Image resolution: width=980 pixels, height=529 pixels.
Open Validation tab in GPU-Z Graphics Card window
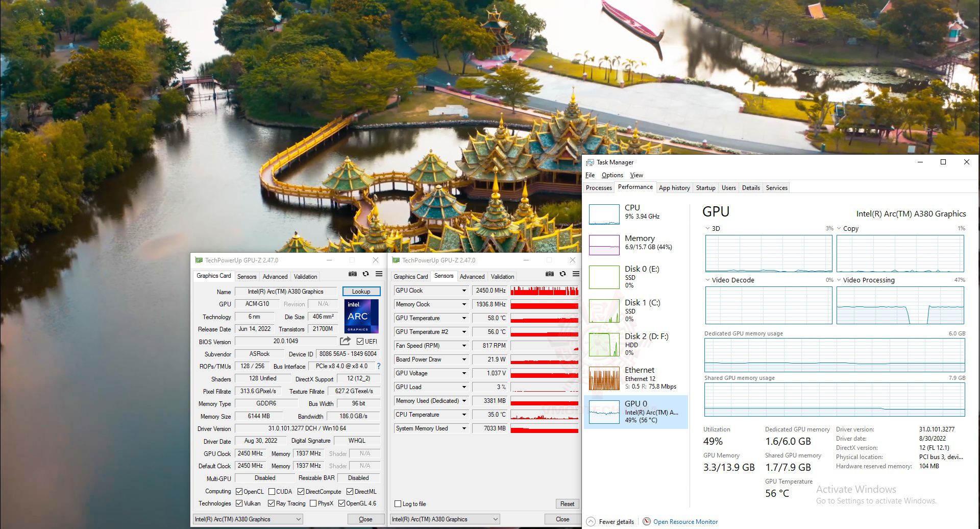(x=305, y=277)
